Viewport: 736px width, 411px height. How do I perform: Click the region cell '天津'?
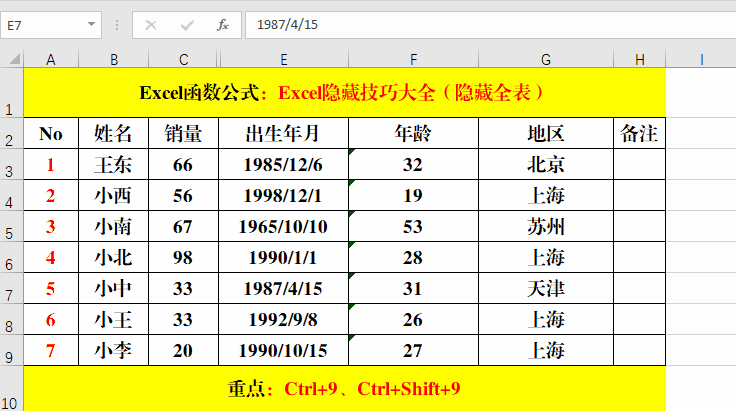[x=545, y=288]
